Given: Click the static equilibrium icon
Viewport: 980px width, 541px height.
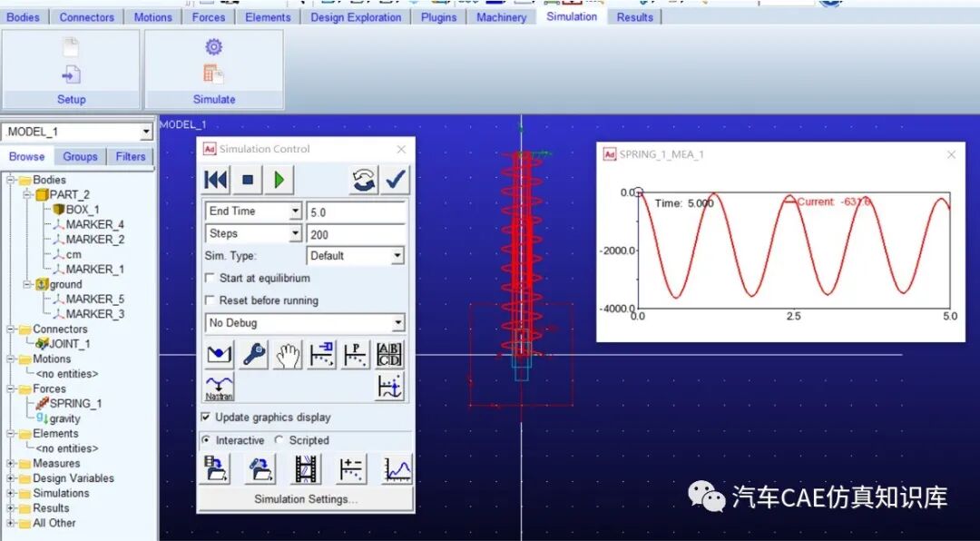Looking at the screenshot, I should coord(220,355).
